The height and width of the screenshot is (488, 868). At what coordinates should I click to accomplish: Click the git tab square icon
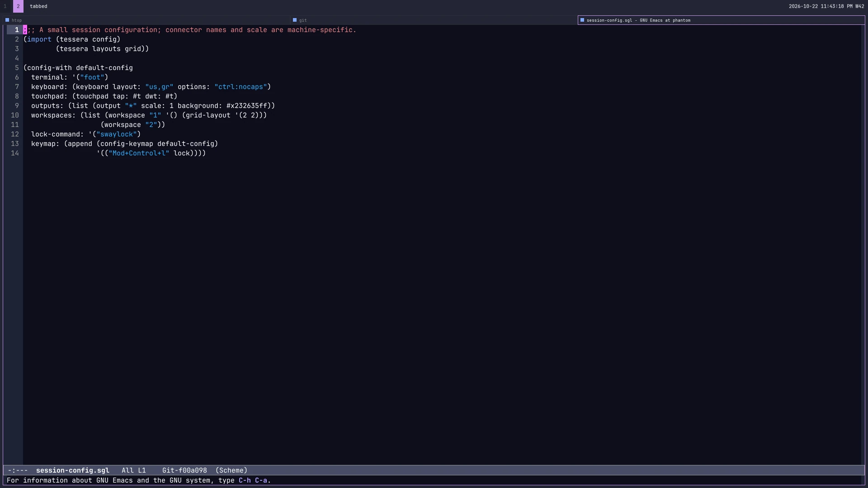[x=295, y=20]
